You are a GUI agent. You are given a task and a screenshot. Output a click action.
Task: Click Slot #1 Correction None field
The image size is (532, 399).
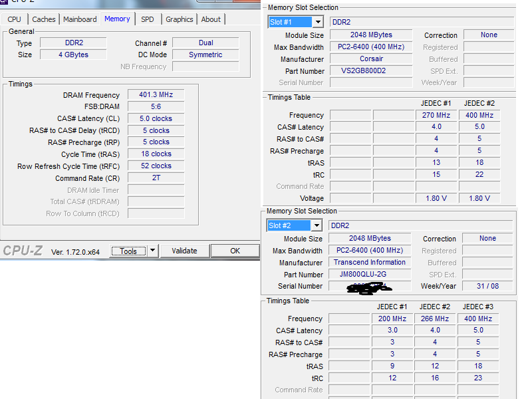click(x=489, y=35)
